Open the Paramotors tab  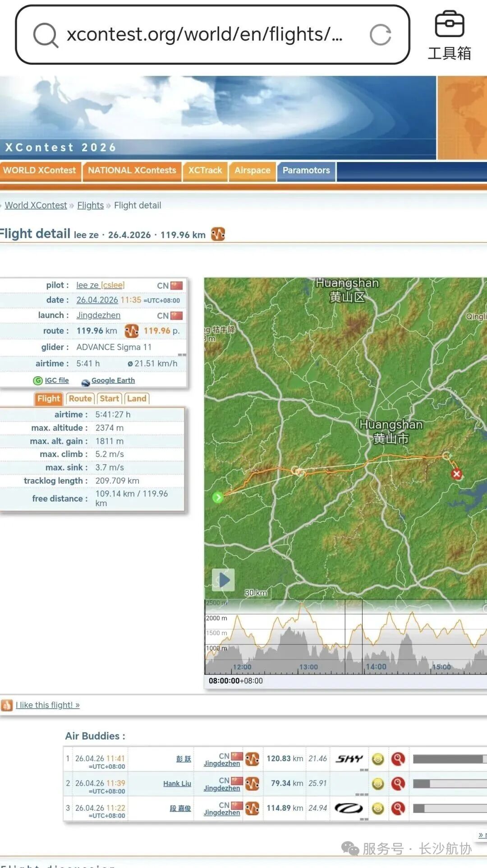click(306, 171)
